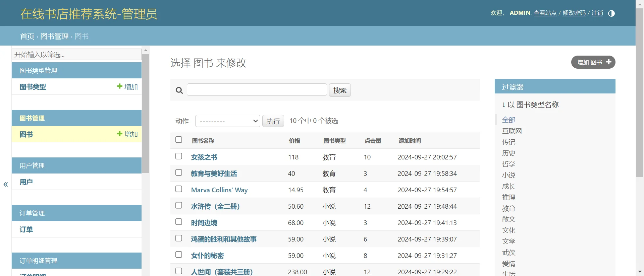Check the box for 女仆的秘密
644x276 pixels.
click(179, 255)
